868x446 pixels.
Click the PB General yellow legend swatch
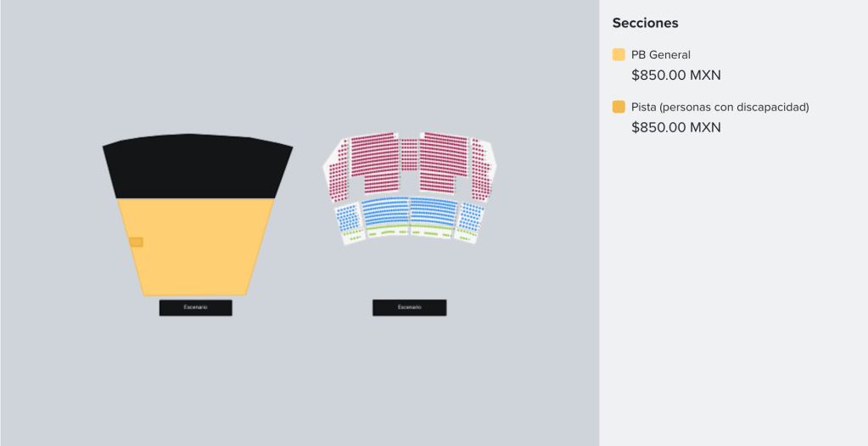pos(619,55)
